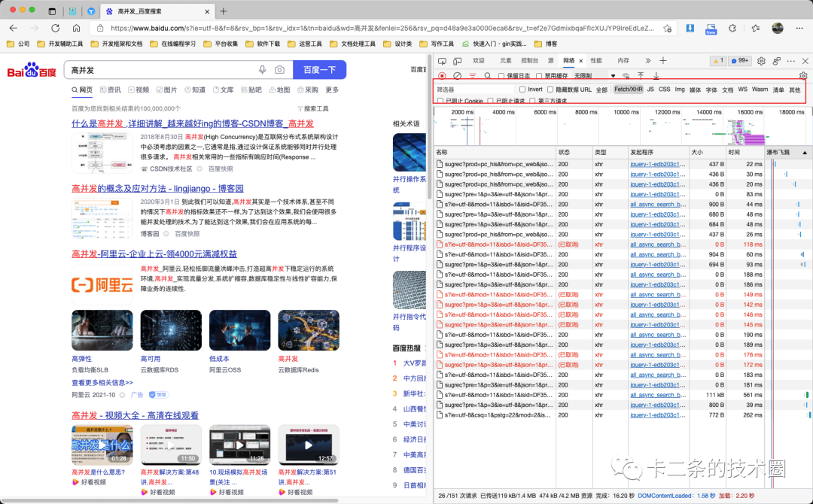The width and height of the screenshot is (813, 504).
Task: Reload the page
Action: (56, 28)
